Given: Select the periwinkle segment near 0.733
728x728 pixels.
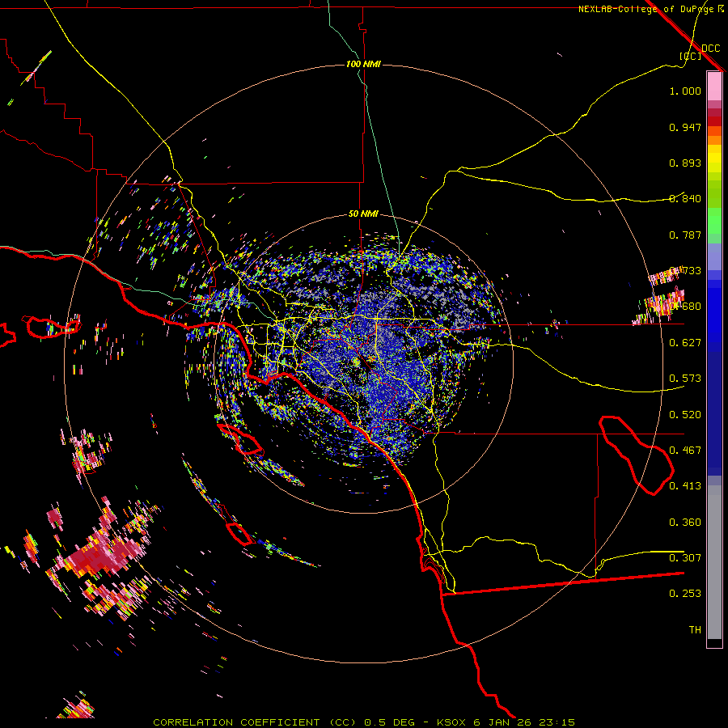Looking at the screenshot, I should pos(714,256).
